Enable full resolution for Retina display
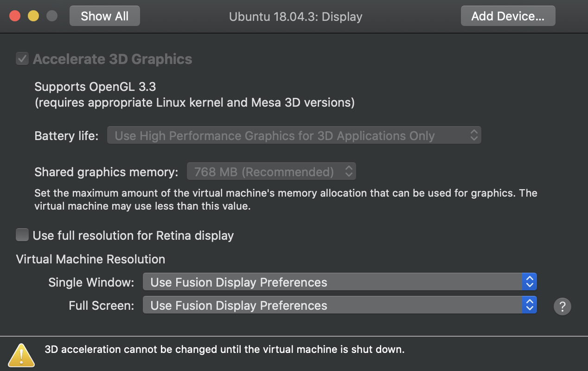This screenshot has height=371, width=588. coord(22,235)
